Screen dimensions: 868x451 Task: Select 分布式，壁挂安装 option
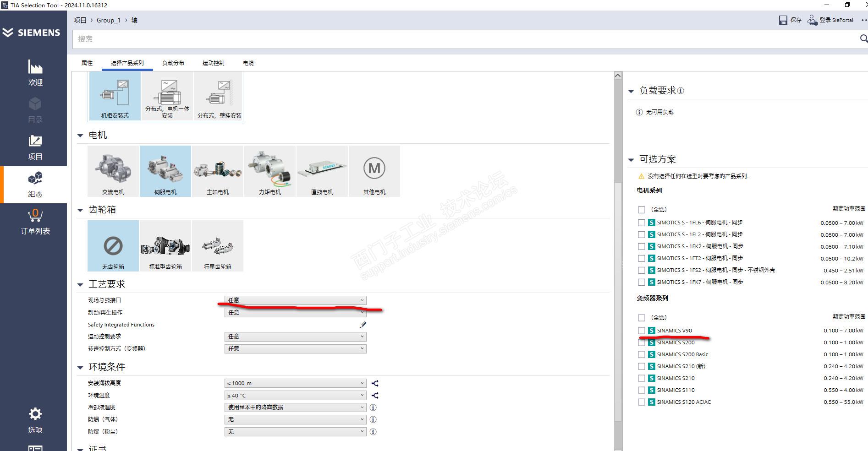219,97
